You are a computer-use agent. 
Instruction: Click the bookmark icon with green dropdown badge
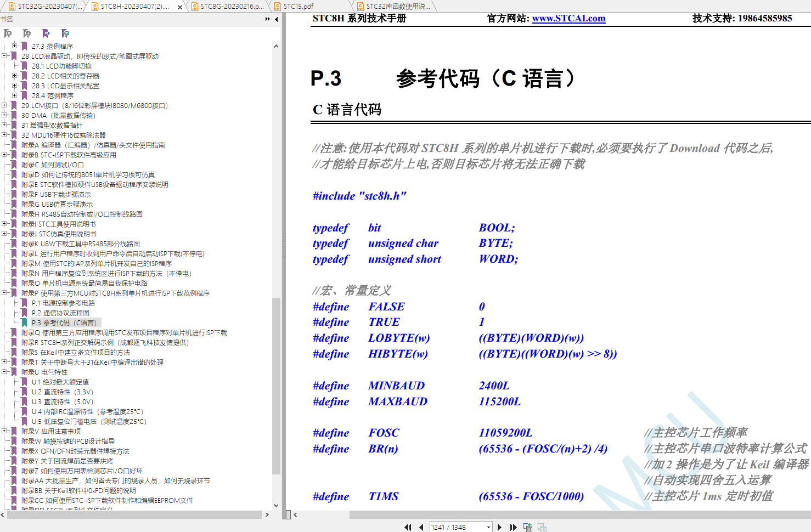pyautogui.click(x=65, y=33)
